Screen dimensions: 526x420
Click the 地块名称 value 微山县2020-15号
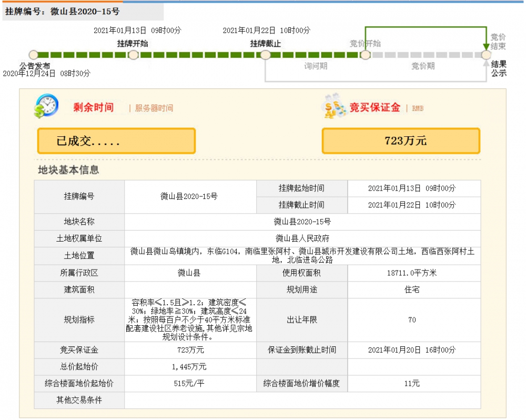(x=302, y=222)
